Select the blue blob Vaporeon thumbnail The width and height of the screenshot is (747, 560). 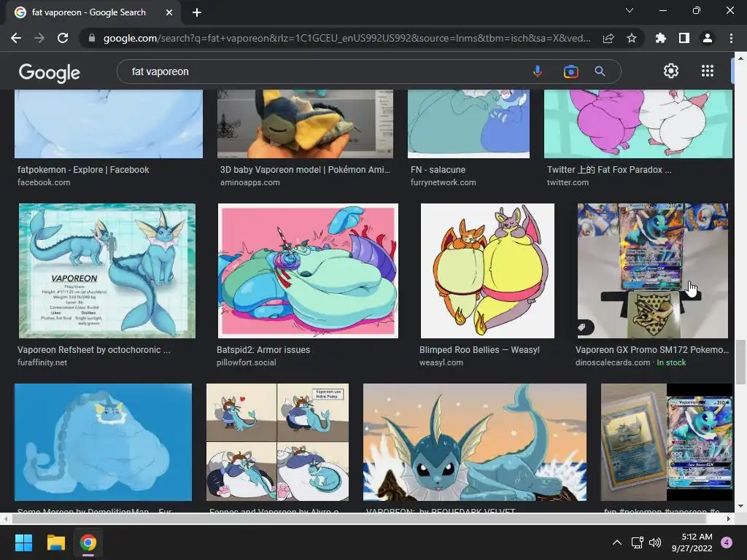point(104,442)
